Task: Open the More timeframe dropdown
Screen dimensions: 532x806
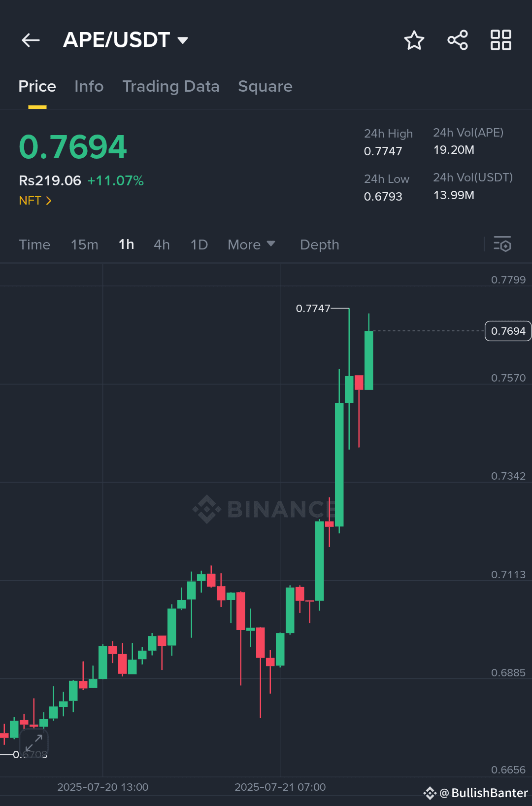Action: pos(251,245)
